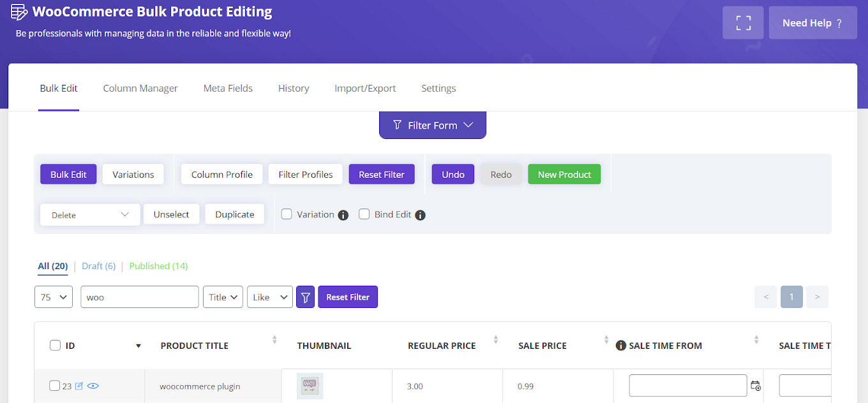This screenshot has width=868, height=403.
Task: Show Published (14) products
Action: point(158,266)
